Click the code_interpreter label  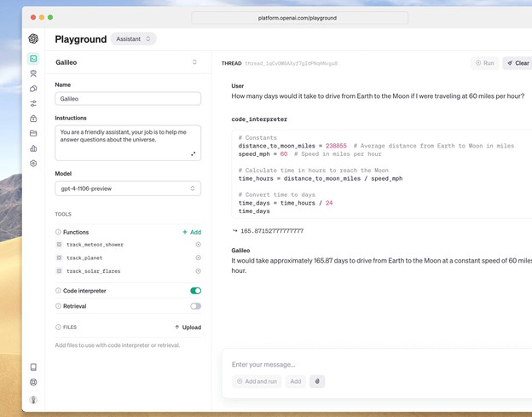click(x=259, y=119)
